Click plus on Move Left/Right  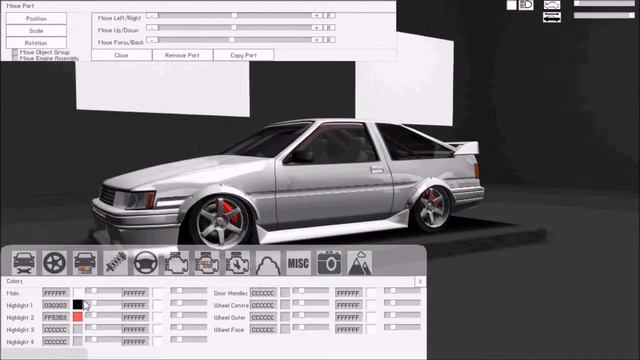[x=317, y=16]
